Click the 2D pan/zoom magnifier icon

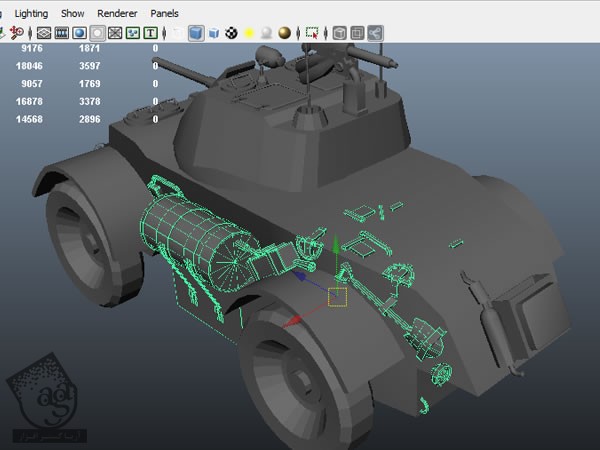pos(18,33)
